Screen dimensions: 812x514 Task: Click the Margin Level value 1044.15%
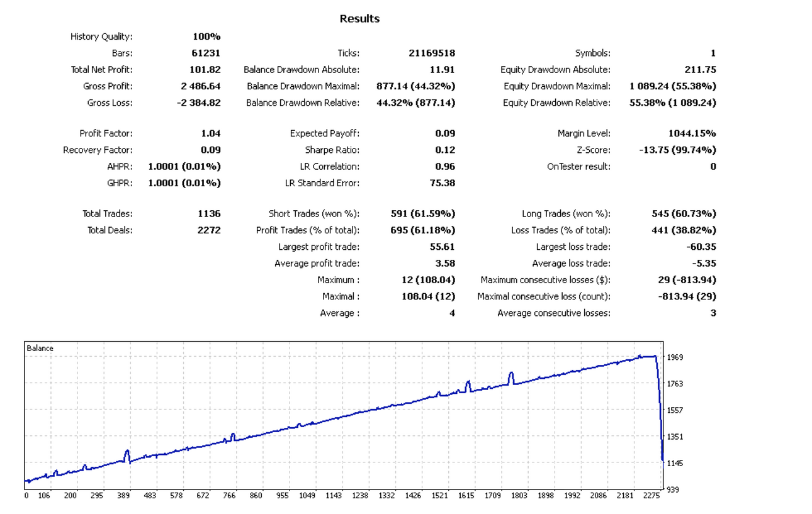692,133
